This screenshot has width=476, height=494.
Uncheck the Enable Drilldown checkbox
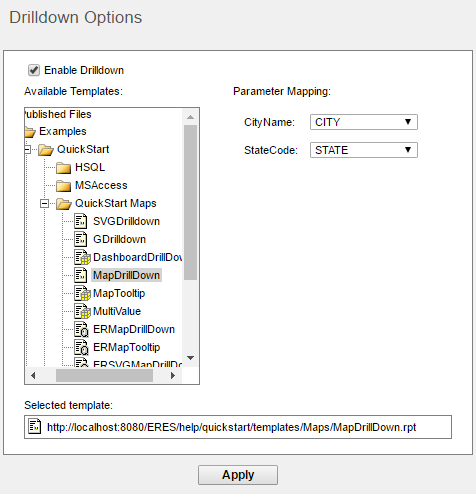[34, 70]
